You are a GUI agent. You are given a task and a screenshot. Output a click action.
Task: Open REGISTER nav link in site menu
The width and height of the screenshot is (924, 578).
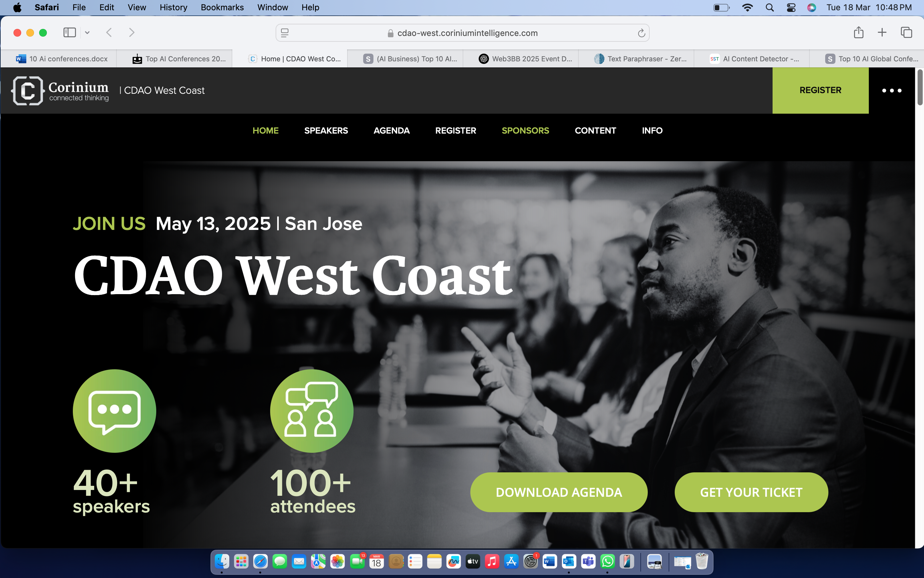point(456,131)
